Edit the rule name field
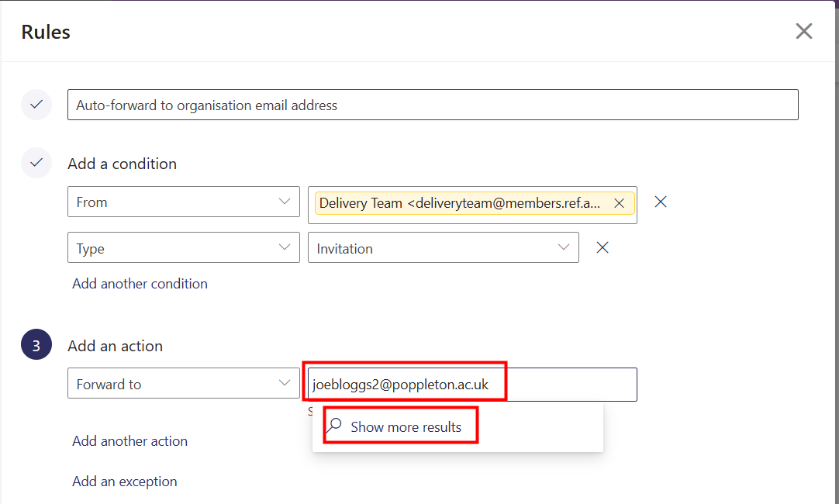This screenshot has width=839, height=504. [x=433, y=105]
